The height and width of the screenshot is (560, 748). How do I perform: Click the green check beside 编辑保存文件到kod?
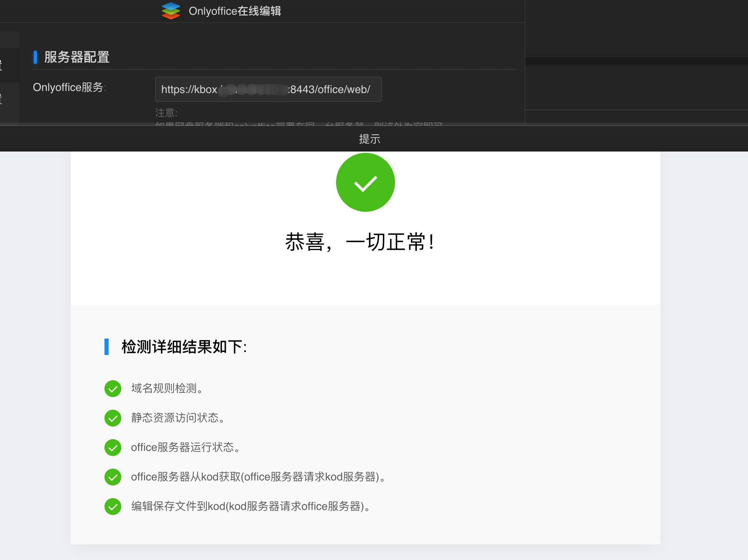coord(113,507)
